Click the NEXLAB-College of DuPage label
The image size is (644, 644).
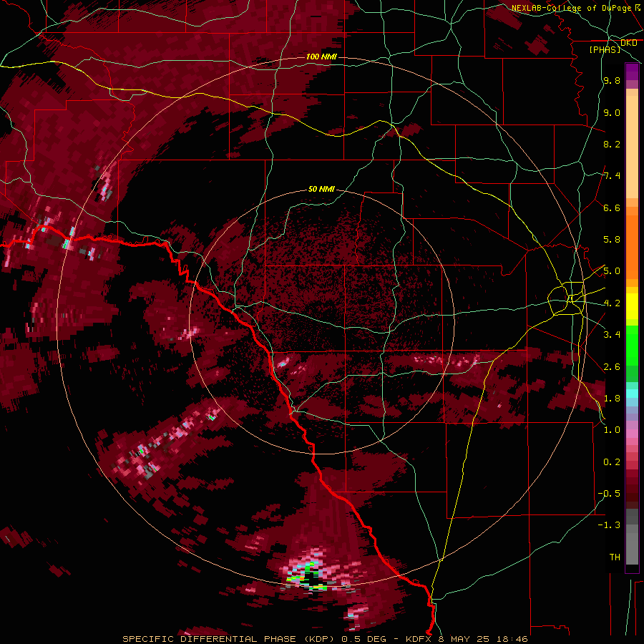(571, 8)
